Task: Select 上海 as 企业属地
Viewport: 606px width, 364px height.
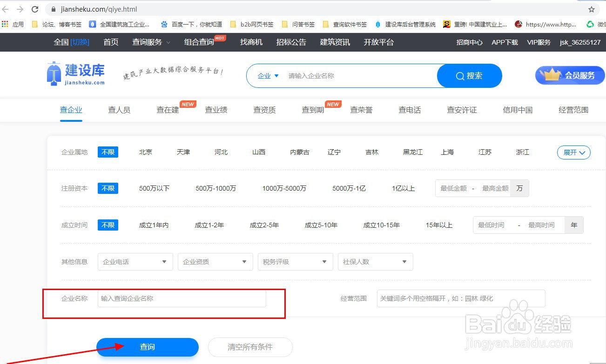Action: pyautogui.click(x=447, y=152)
